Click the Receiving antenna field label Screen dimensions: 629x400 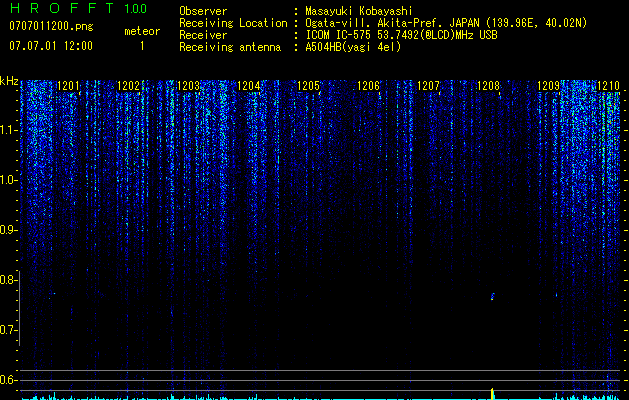click(230, 47)
